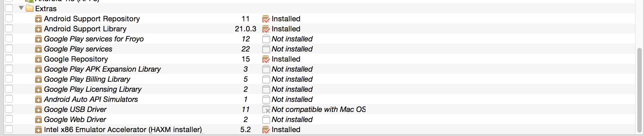
Task: Click the vertical scrollbar thumb
Action: (640, 90)
